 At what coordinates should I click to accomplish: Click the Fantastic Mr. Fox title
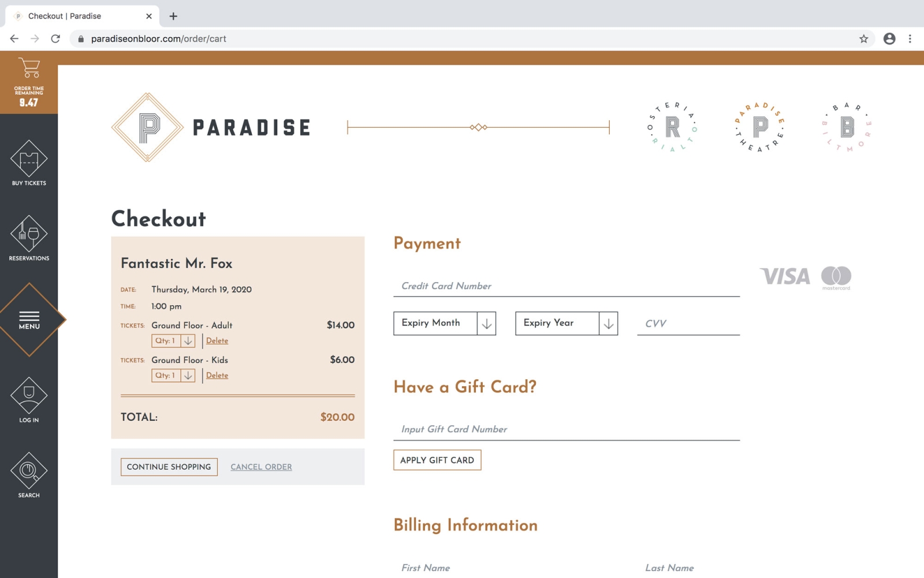(x=176, y=264)
